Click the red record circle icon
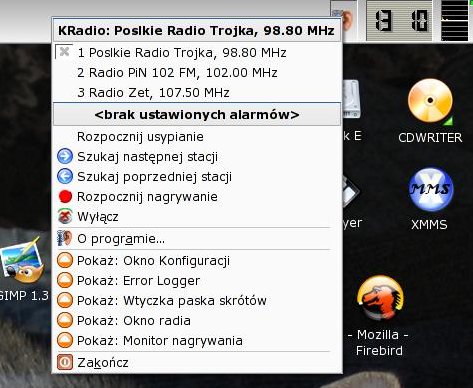Image resolution: width=473 pixels, height=388 pixels. point(65,196)
